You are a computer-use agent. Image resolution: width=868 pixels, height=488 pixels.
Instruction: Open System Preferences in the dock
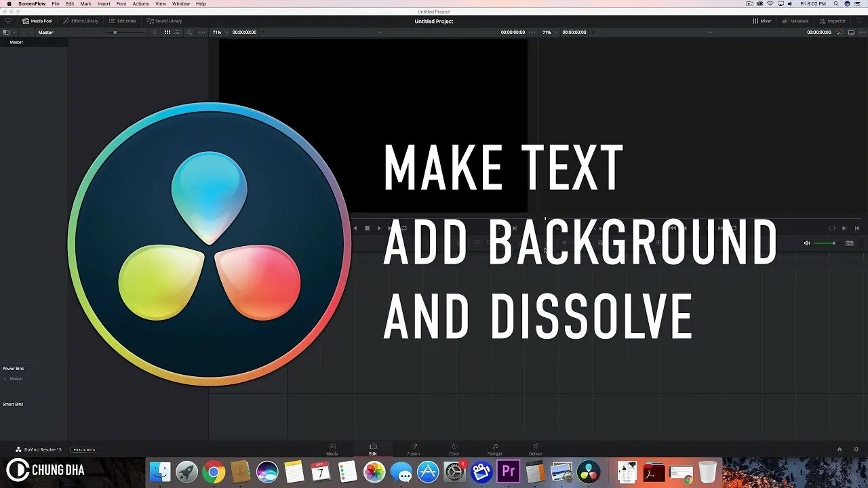[454, 471]
